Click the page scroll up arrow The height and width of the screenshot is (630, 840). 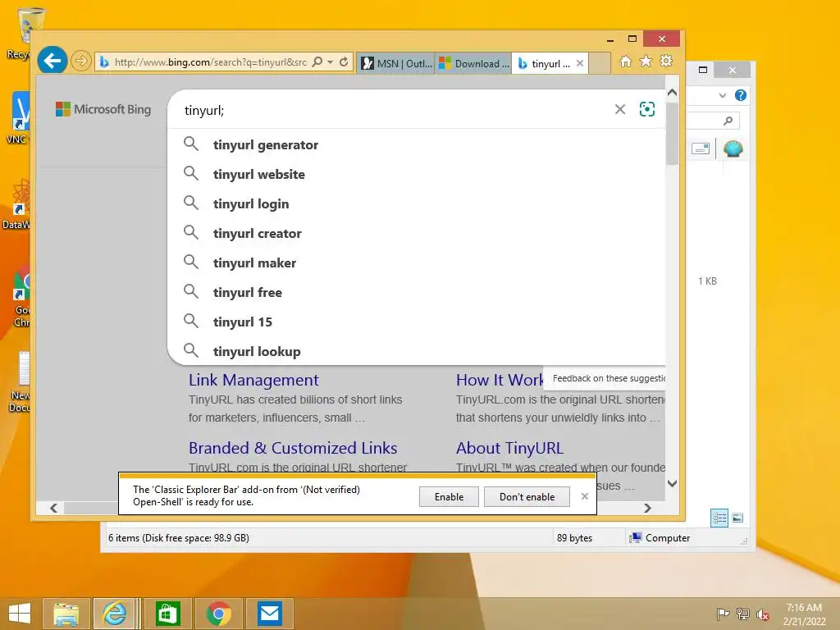672,93
